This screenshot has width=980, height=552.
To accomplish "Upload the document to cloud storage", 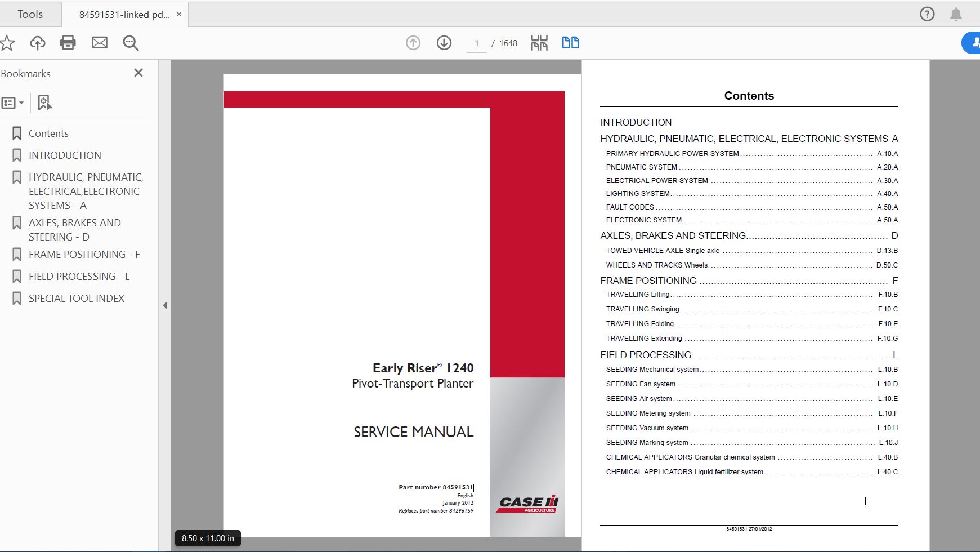I will click(37, 42).
